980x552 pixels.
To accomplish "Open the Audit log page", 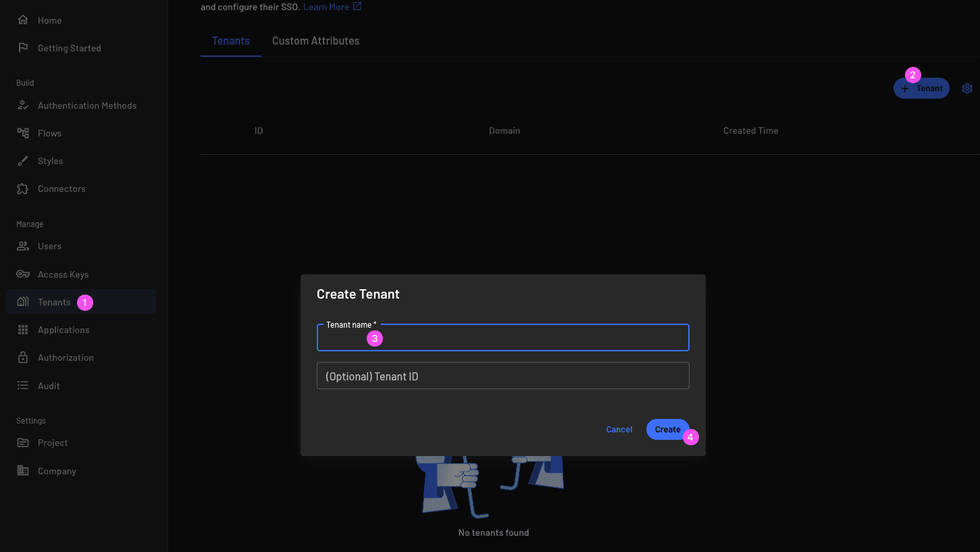I will point(48,385).
